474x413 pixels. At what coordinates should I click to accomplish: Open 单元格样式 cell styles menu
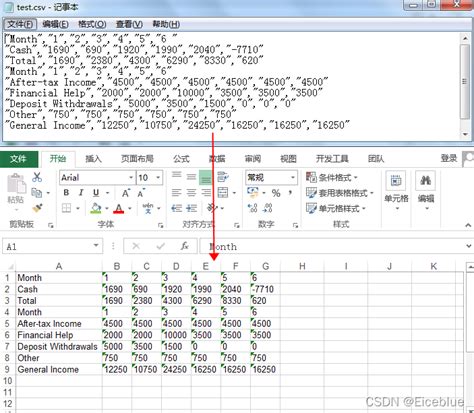click(x=336, y=209)
